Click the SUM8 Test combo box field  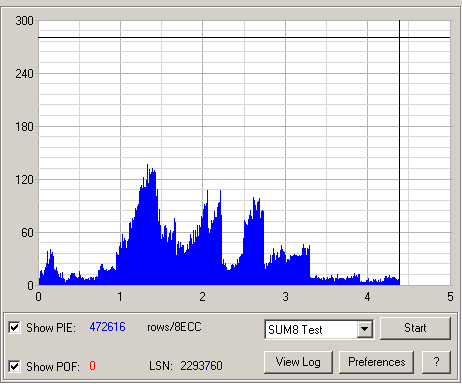click(319, 330)
